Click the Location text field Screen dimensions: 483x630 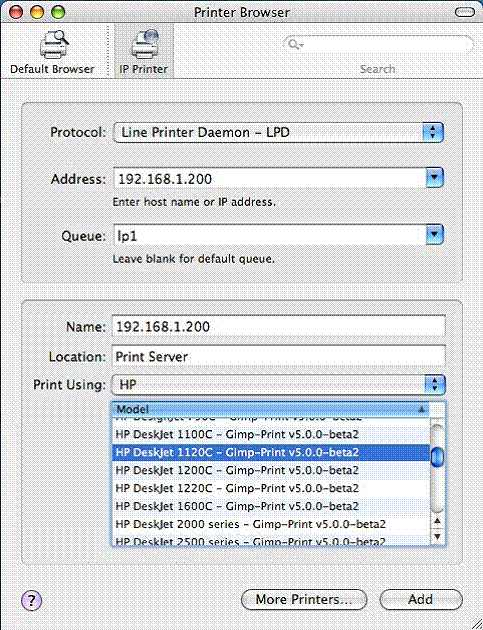click(x=278, y=356)
